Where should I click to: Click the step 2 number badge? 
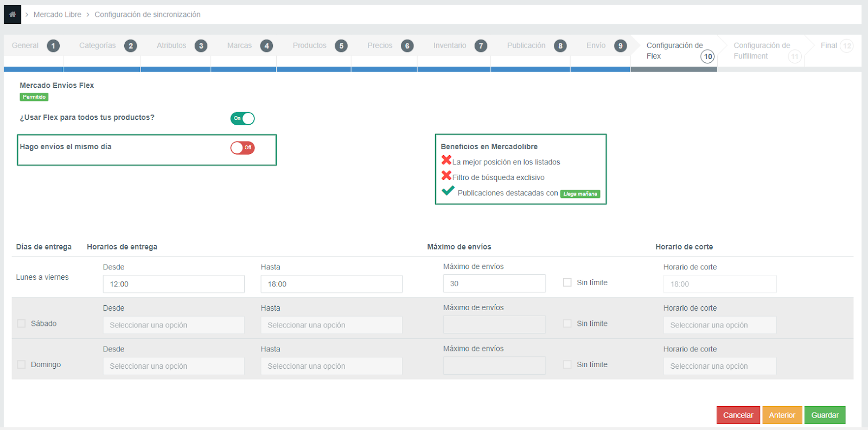click(x=131, y=46)
